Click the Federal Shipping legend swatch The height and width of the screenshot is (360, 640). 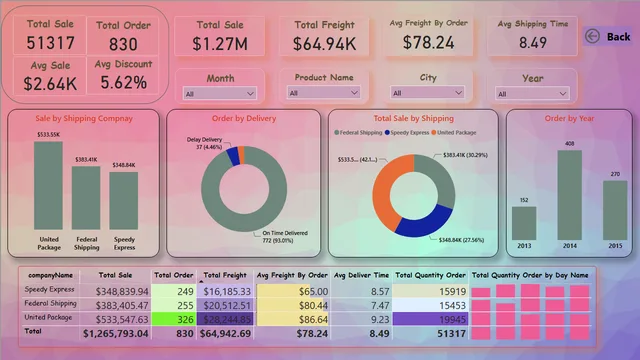point(337,133)
